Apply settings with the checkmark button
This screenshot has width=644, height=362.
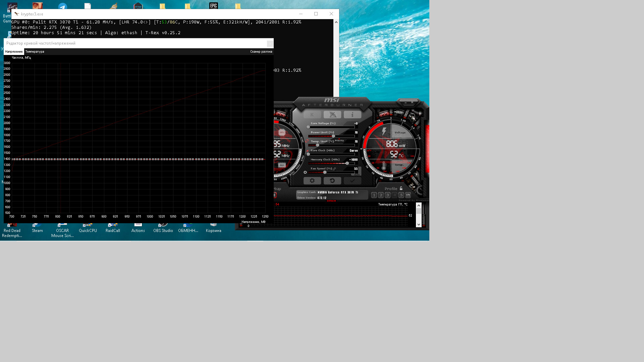353,181
